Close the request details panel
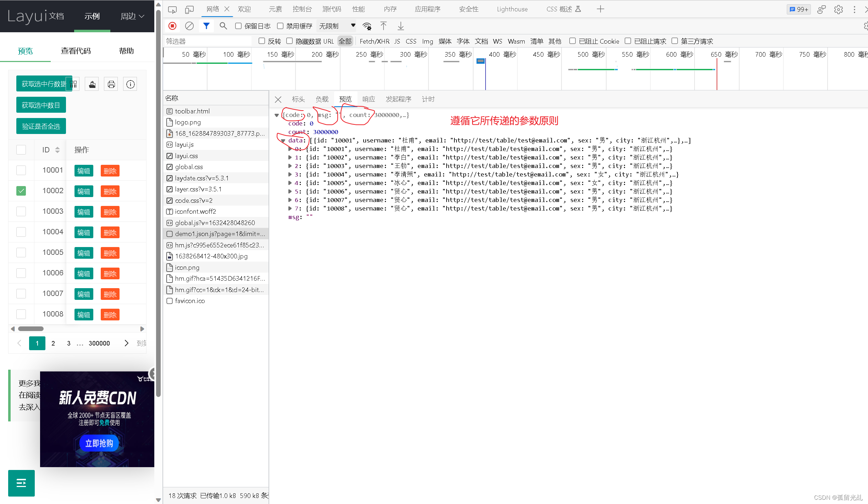Image resolution: width=868 pixels, height=504 pixels. pos(278,100)
